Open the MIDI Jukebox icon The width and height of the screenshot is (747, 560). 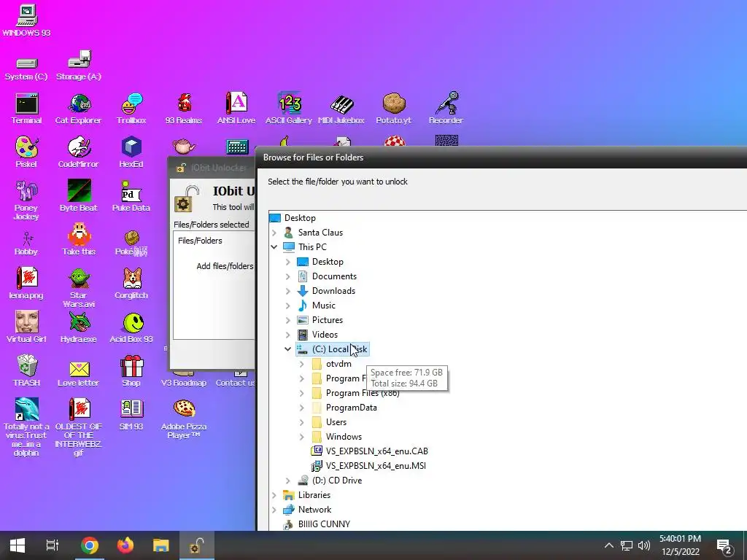pos(341,109)
